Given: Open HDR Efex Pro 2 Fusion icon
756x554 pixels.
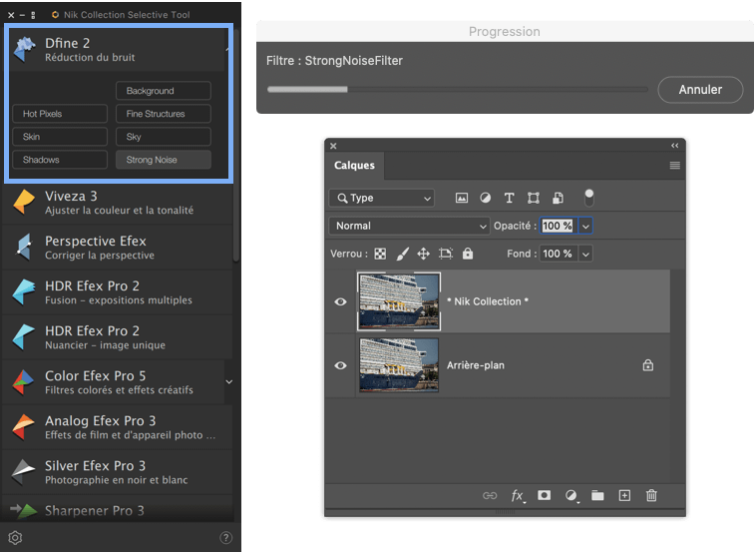Looking at the screenshot, I should tap(24, 291).
